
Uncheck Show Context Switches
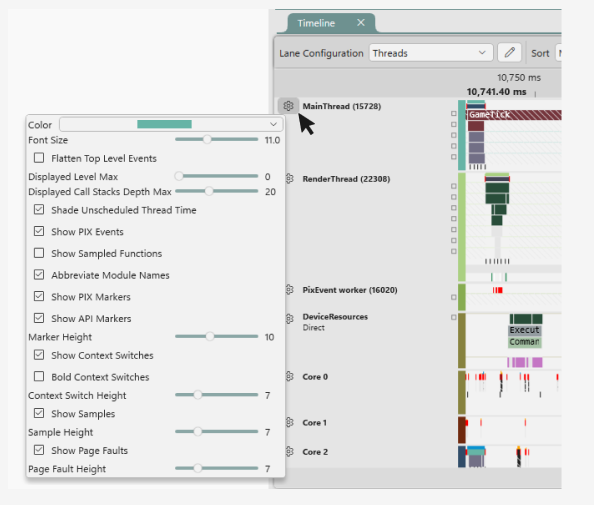(x=39, y=355)
